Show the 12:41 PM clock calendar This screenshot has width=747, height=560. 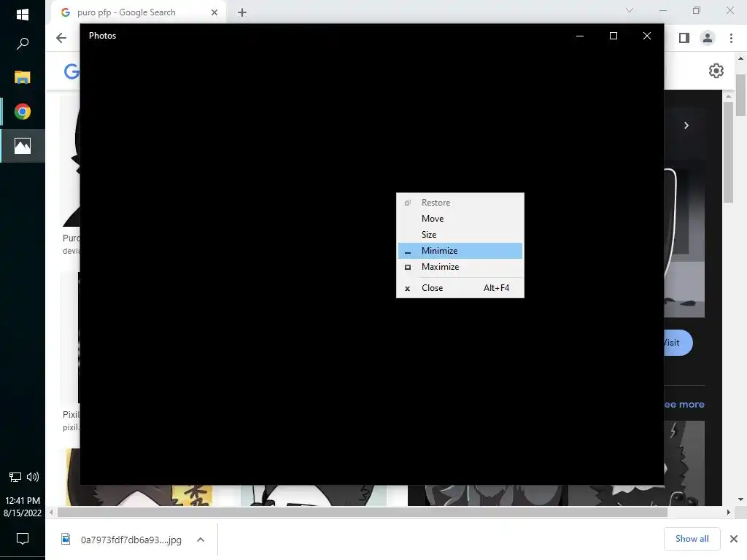point(23,507)
